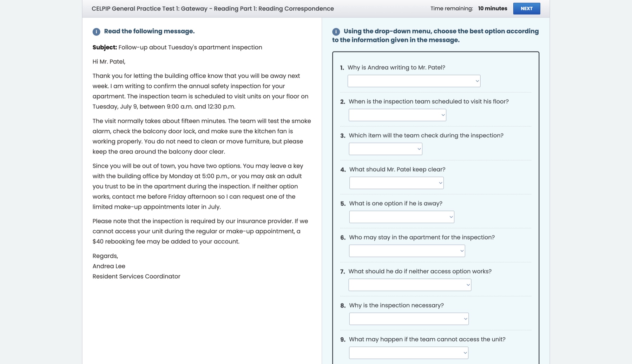The image size is (632, 364).
Task: Open dropdown for question 7 neither option works
Action: point(410,285)
